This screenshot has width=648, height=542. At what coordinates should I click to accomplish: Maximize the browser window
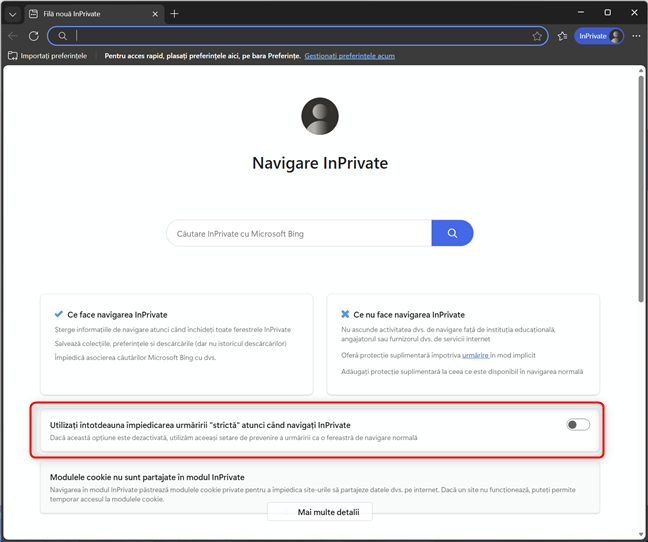pos(608,12)
